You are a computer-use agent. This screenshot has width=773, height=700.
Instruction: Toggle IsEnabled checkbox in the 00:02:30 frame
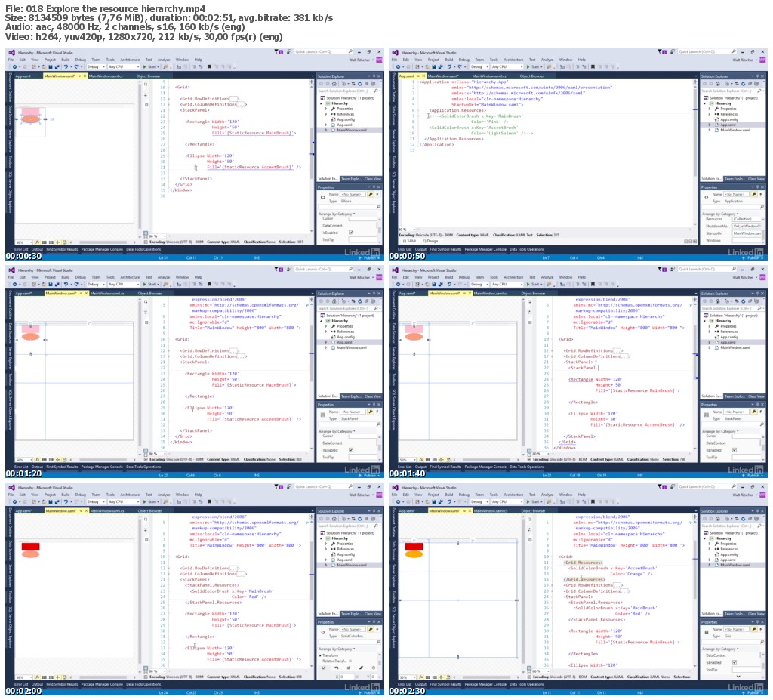735,662
